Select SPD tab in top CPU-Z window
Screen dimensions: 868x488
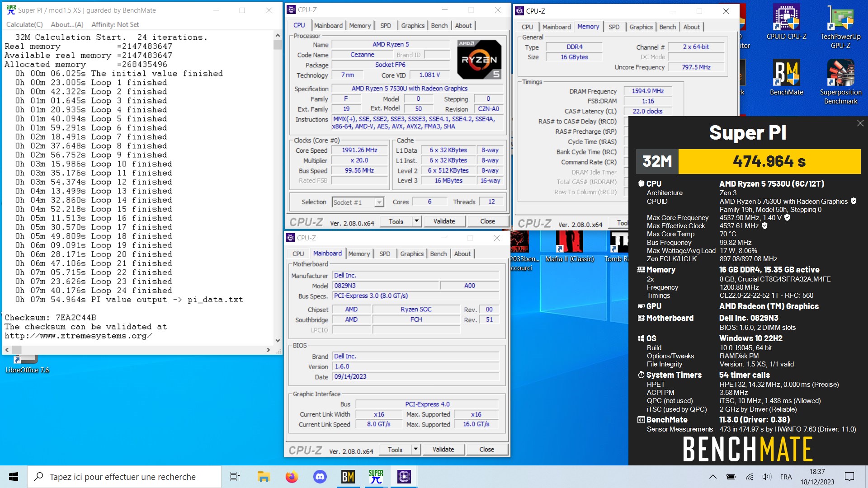(386, 26)
